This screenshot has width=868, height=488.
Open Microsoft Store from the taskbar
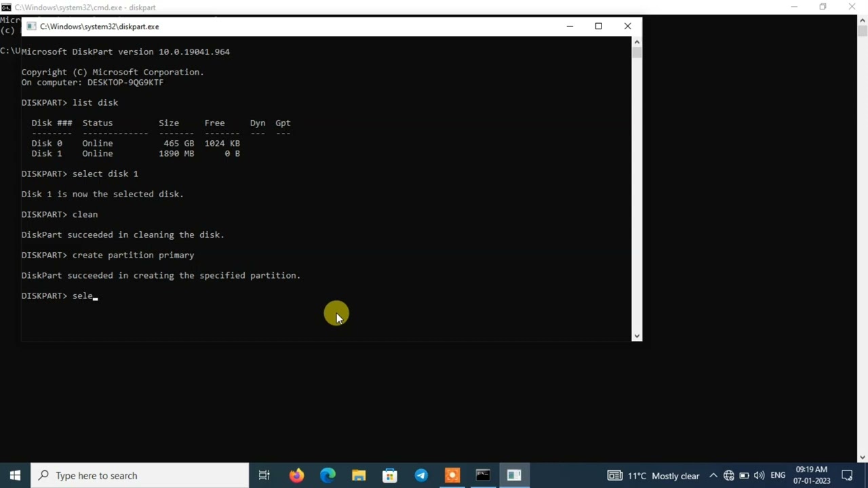390,475
